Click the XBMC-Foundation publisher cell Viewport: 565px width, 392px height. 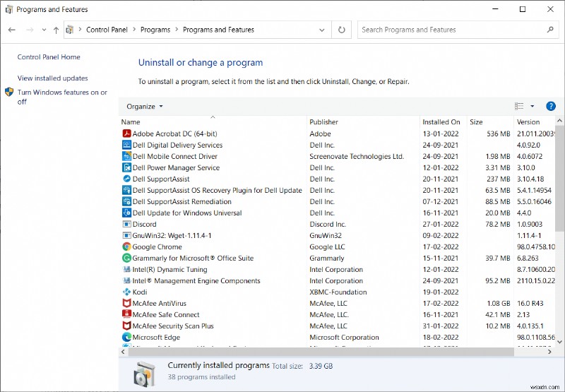338,292
